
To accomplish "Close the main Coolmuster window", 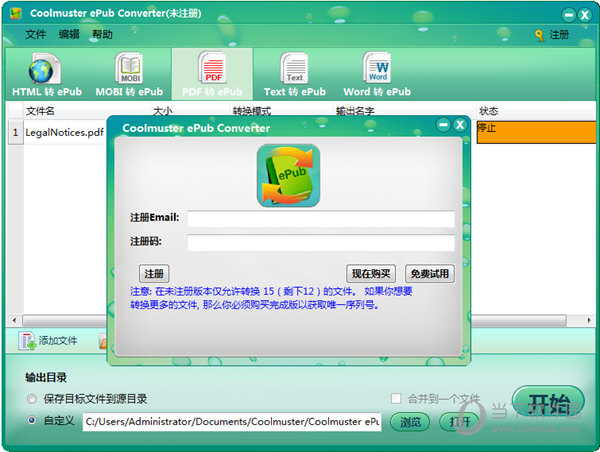I will [585, 15].
